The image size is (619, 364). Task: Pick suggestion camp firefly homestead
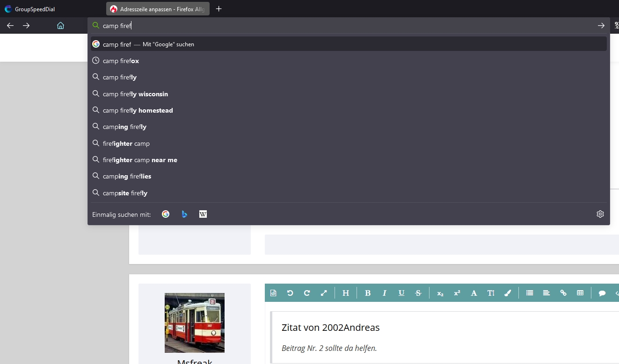click(x=349, y=110)
